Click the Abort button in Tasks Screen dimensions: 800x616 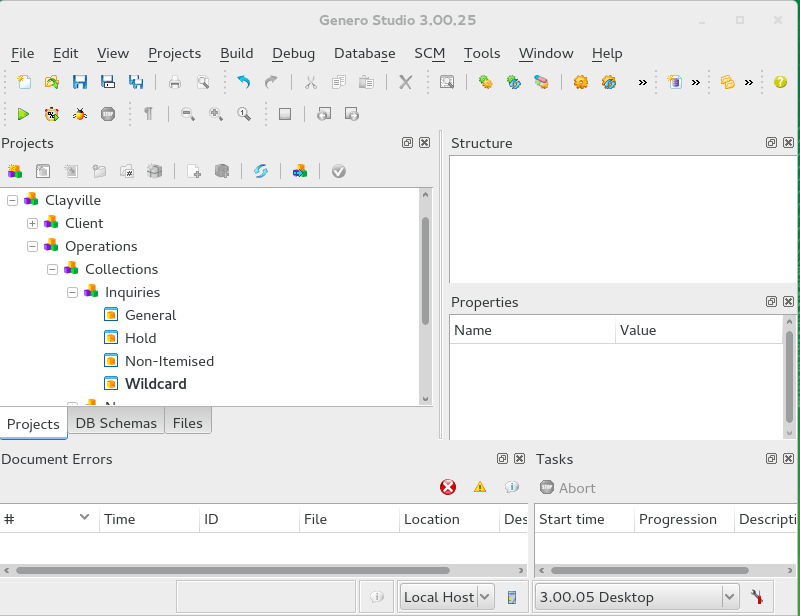click(567, 488)
